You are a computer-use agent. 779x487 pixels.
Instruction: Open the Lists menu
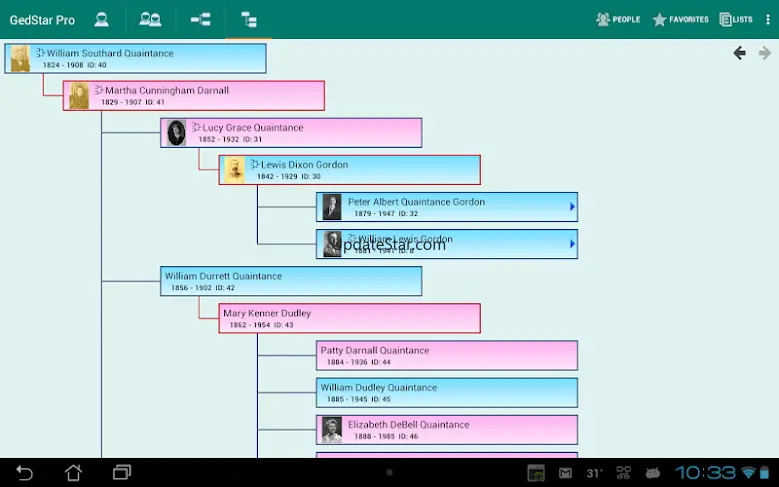736,19
